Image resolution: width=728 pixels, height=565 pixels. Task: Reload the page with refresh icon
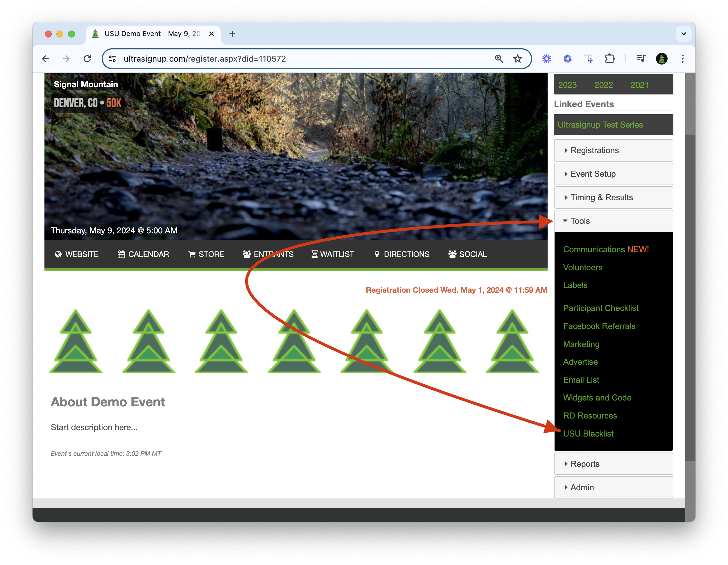tap(87, 59)
